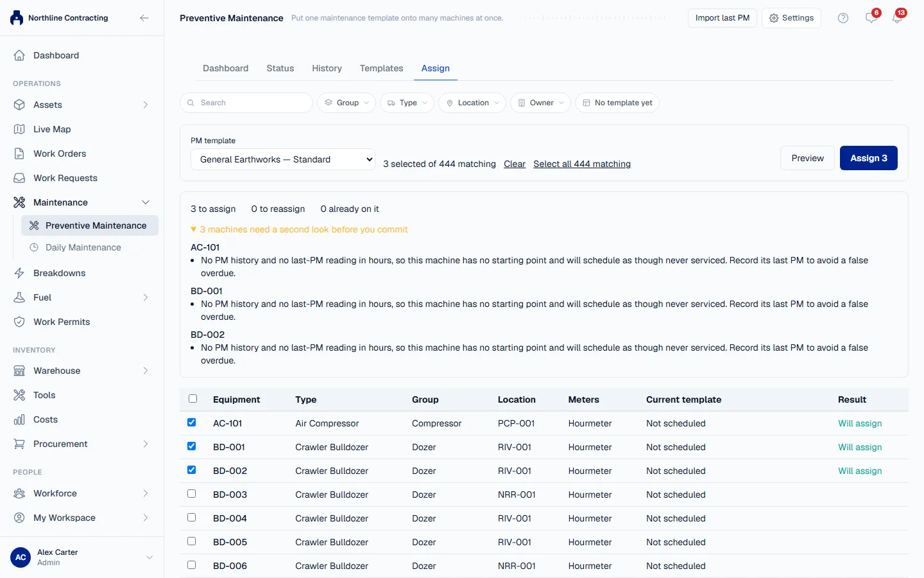Click the Live Map icon
Screen dimensions: 924x578
tap(19, 129)
